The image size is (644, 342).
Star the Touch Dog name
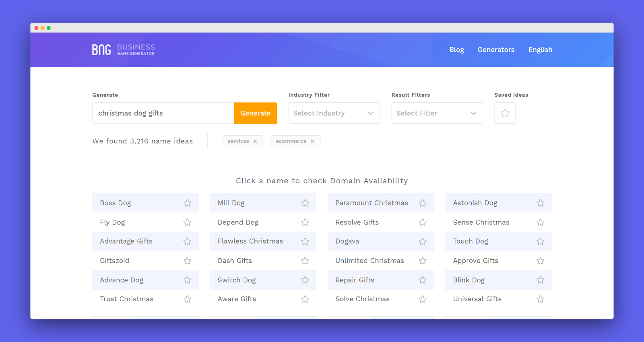[x=541, y=241]
